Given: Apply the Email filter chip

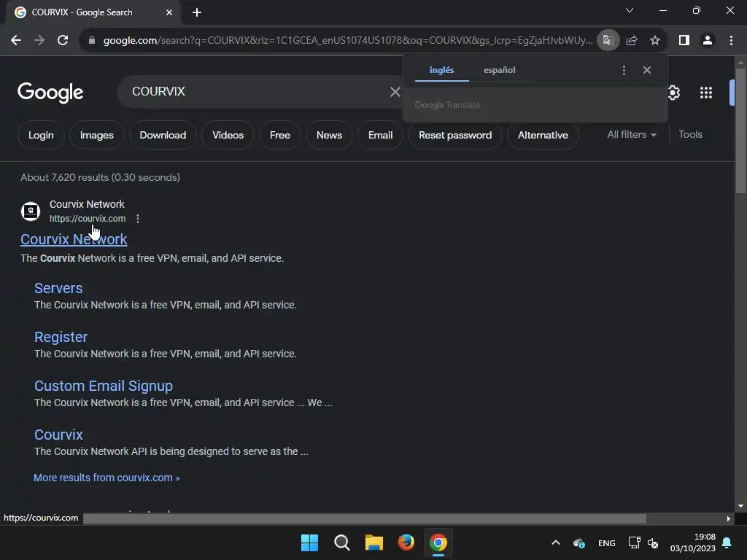Looking at the screenshot, I should [380, 135].
